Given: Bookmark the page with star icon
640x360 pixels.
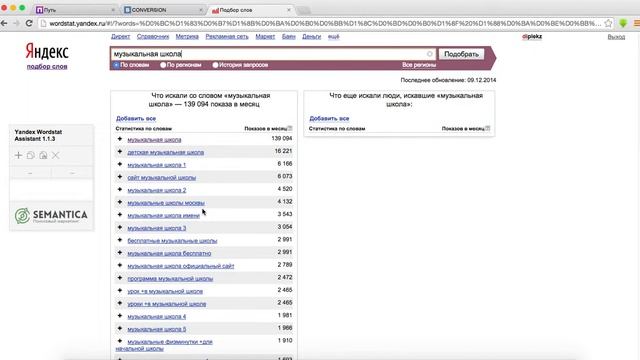Looking at the screenshot, I should 609,23.
